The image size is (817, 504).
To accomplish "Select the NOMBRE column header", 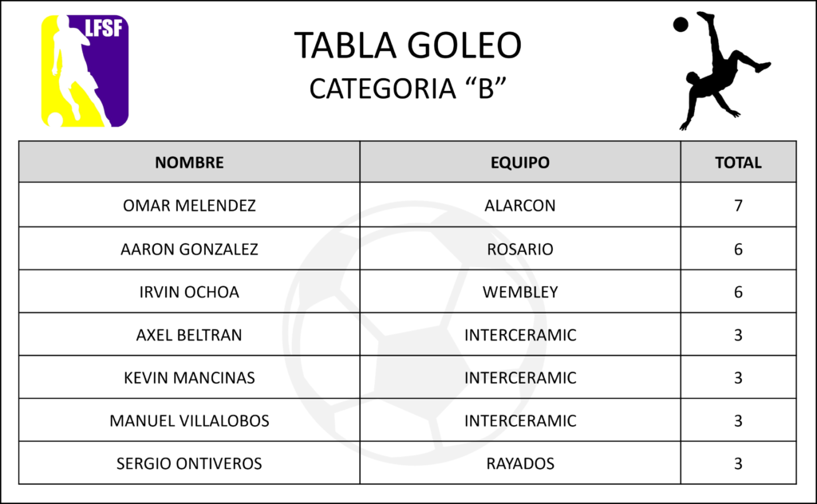I will click(x=189, y=162).
